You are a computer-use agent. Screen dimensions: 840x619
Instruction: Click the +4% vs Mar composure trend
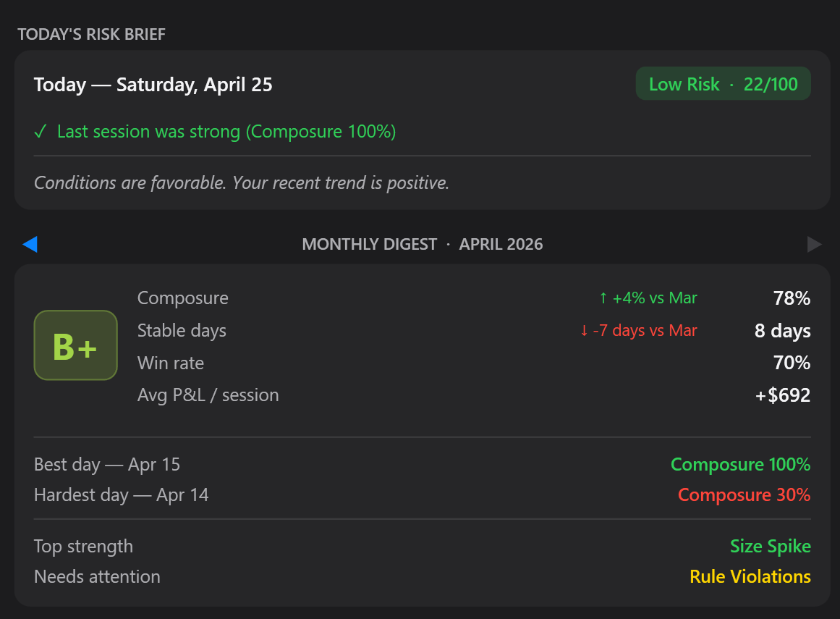click(648, 298)
